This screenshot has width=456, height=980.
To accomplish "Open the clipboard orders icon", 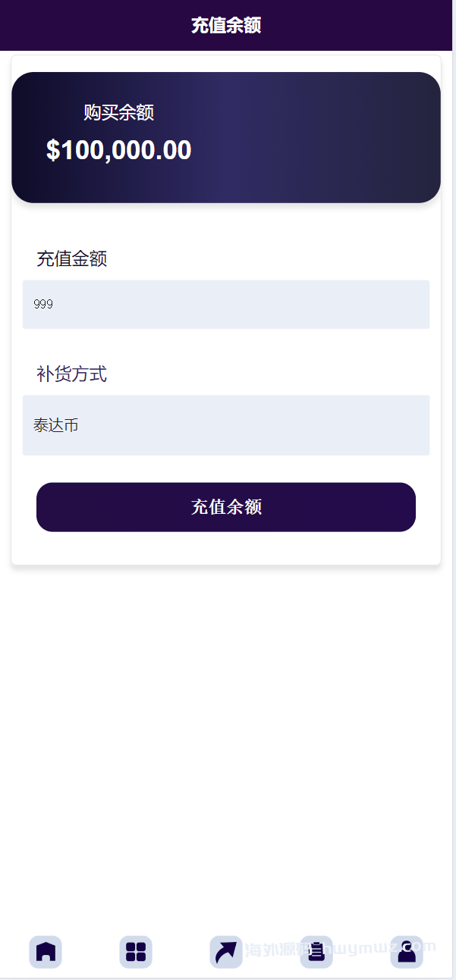I will 316,951.
